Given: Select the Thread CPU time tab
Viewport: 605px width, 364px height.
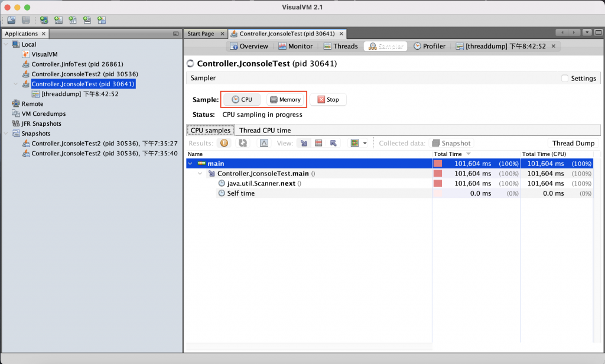Looking at the screenshot, I should (265, 131).
